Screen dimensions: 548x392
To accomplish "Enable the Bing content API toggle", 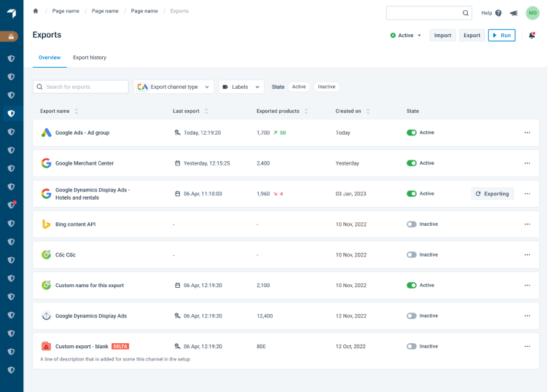I will pyautogui.click(x=412, y=224).
